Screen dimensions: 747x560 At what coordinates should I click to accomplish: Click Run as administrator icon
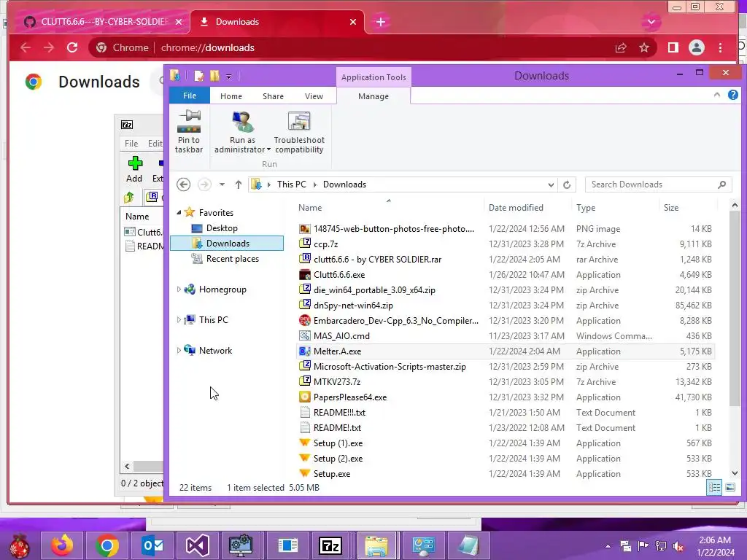tap(242, 122)
